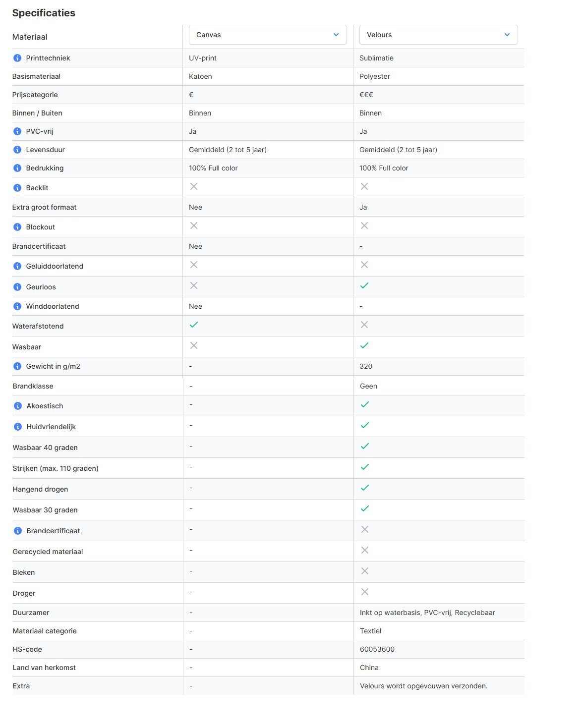Click the green checkmark in Geurloos row
The height and width of the screenshot is (728, 583).
click(x=364, y=285)
